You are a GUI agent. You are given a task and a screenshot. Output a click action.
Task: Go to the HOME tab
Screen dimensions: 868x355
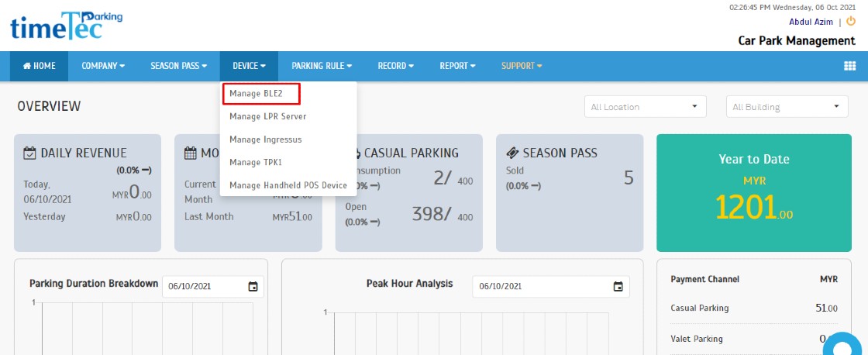tap(40, 66)
